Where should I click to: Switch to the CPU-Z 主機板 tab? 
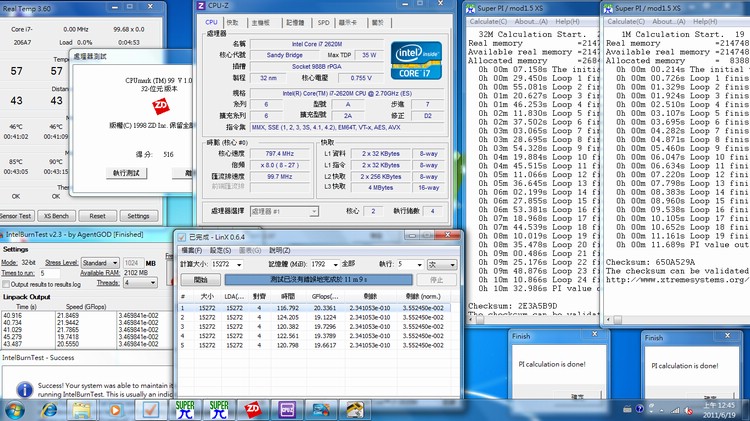(261, 22)
